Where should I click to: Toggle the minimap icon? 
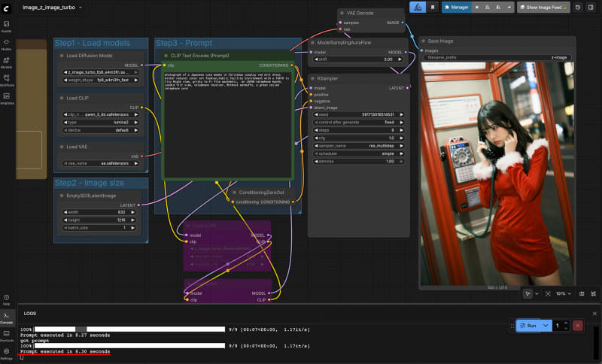(x=582, y=294)
